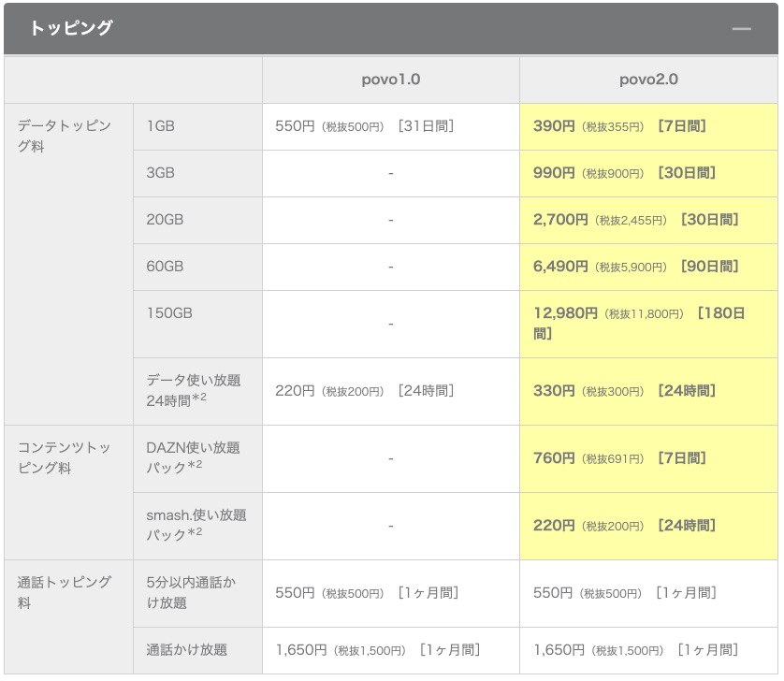Click the データ使い放題 24時間 row label

tap(194, 390)
